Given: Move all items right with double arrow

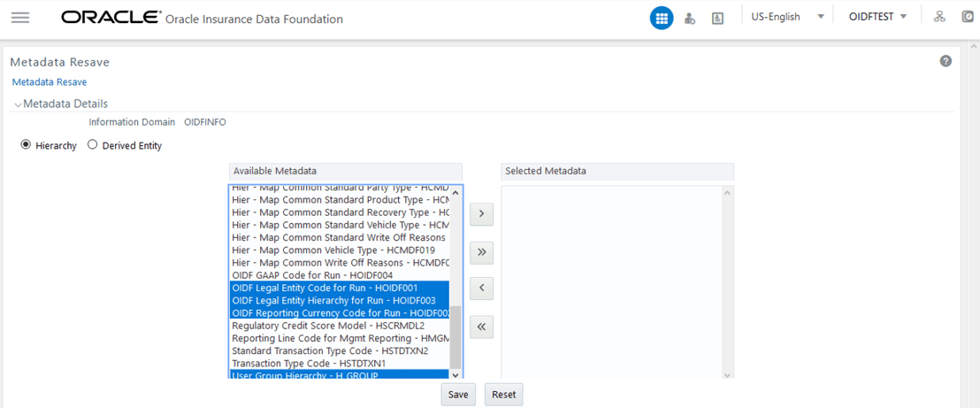Looking at the screenshot, I should (481, 252).
